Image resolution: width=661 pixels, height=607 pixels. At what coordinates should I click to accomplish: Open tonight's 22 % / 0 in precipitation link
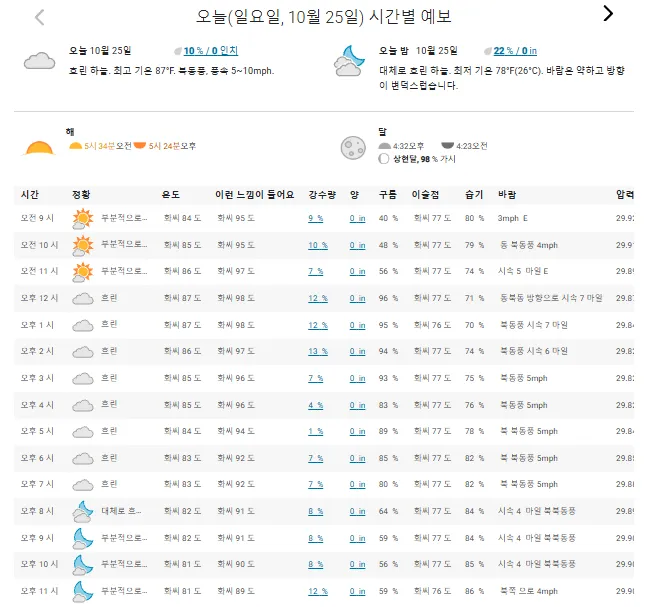515,51
